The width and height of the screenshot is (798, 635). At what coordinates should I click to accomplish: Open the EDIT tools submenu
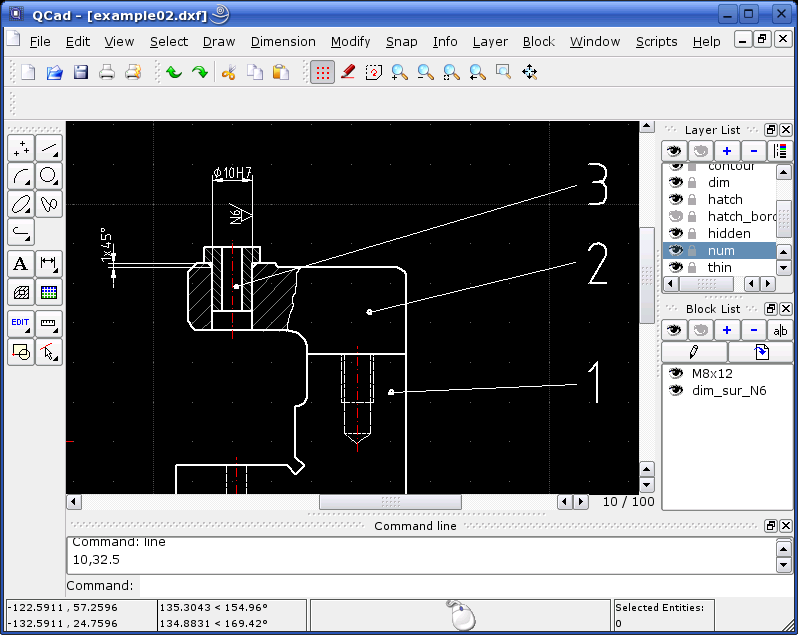[20, 323]
